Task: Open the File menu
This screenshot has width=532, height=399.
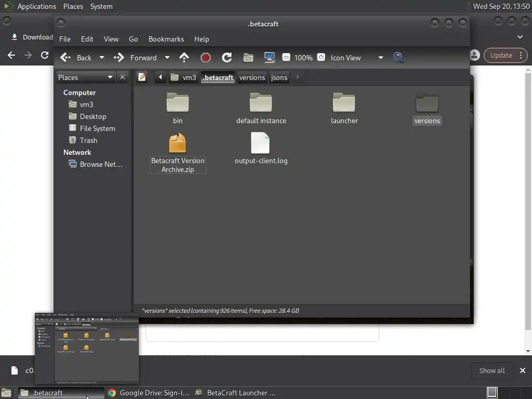Action: (65, 39)
